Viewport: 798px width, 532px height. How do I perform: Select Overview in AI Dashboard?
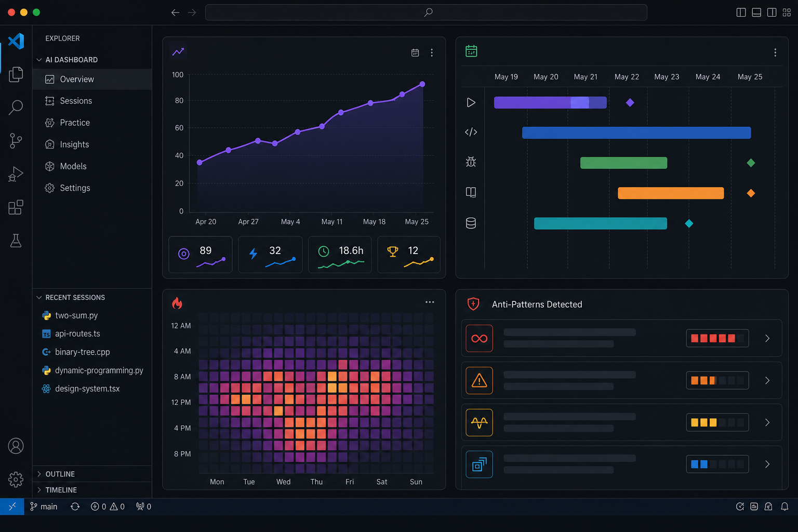point(92,79)
